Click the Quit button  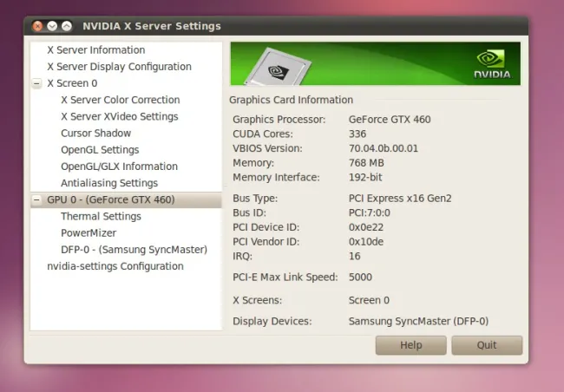pyautogui.click(x=487, y=345)
